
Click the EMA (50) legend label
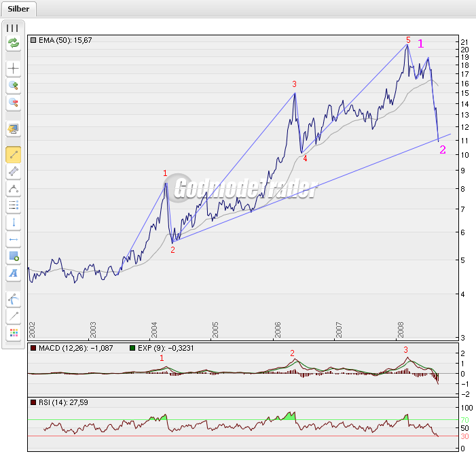point(67,41)
